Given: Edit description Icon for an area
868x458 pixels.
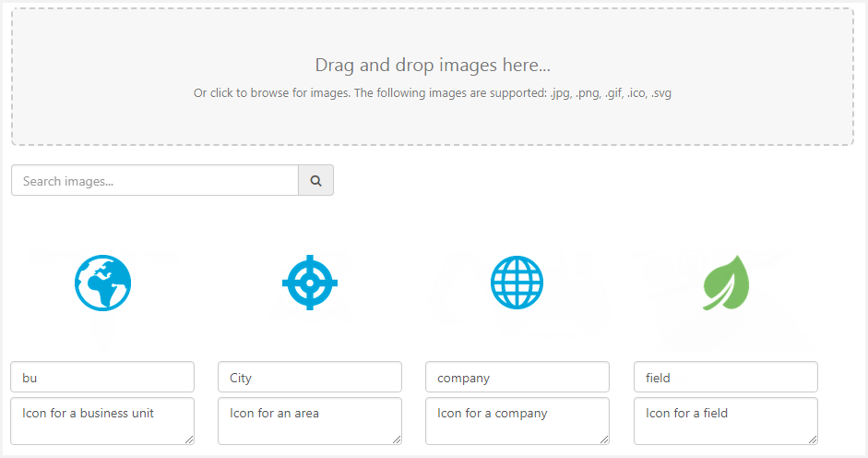Looking at the screenshot, I should click(x=310, y=421).
